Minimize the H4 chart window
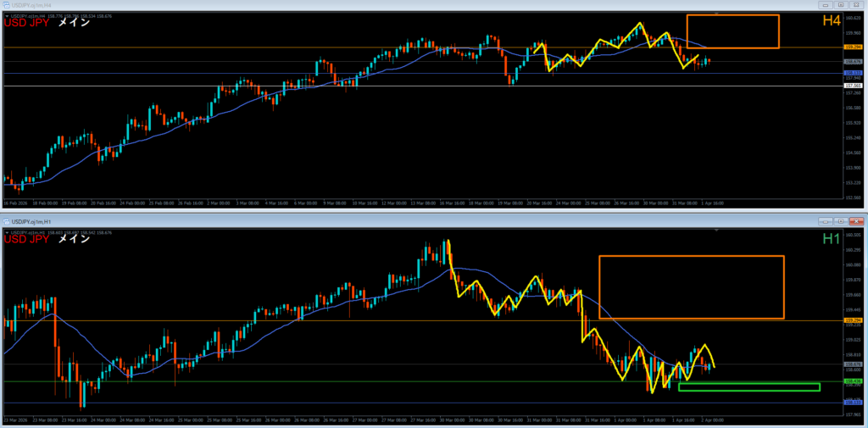This screenshot has width=868, height=428. [x=826, y=5]
